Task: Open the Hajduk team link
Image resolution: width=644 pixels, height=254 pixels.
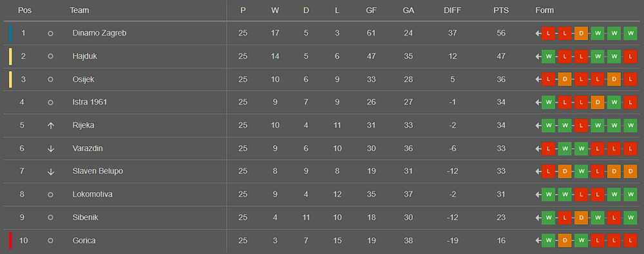Action: [84, 56]
